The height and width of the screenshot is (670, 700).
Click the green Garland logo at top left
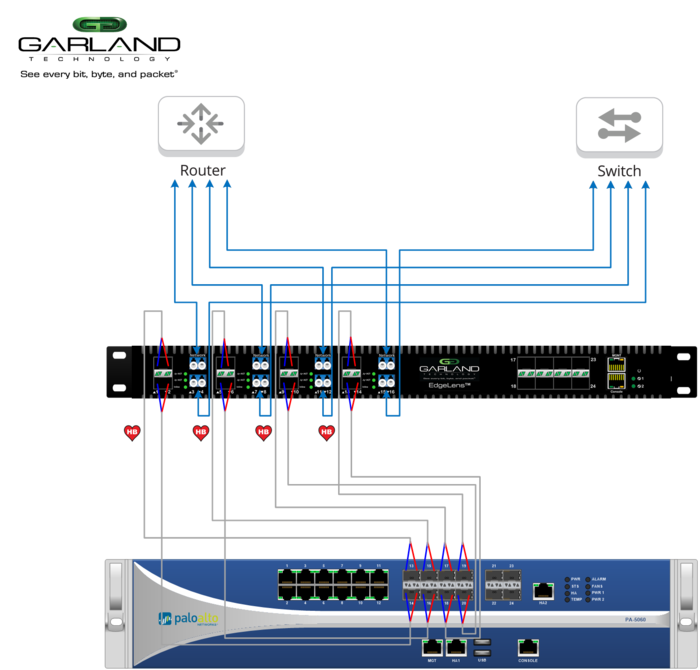click(99, 25)
